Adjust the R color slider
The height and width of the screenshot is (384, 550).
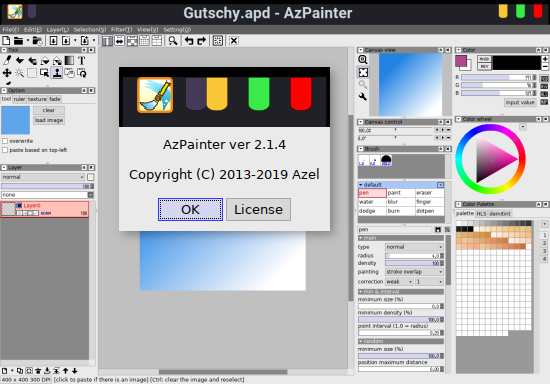pyautogui.click(x=497, y=77)
